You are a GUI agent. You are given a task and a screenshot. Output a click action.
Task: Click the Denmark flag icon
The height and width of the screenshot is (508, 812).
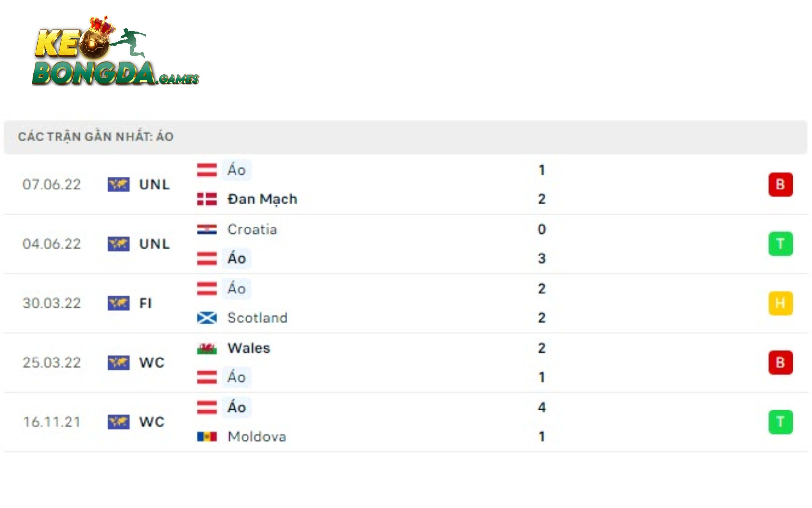coord(207,199)
